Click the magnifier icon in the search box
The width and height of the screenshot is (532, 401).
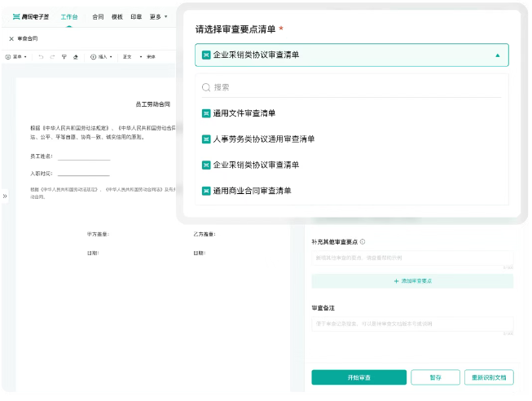206,87
